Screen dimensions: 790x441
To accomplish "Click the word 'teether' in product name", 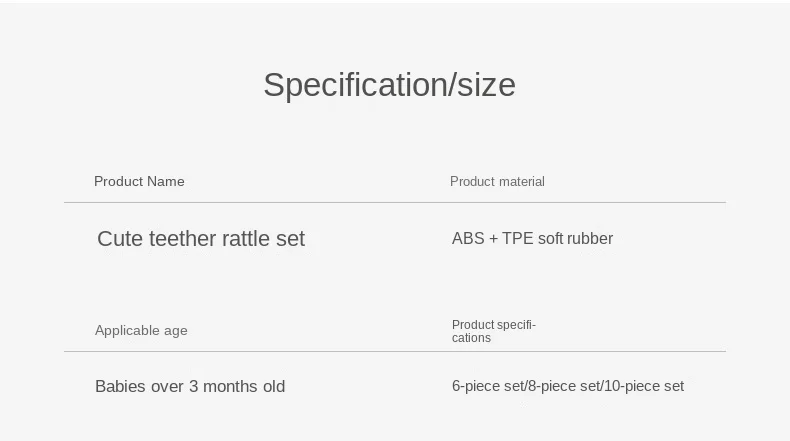I will point(182,239).
